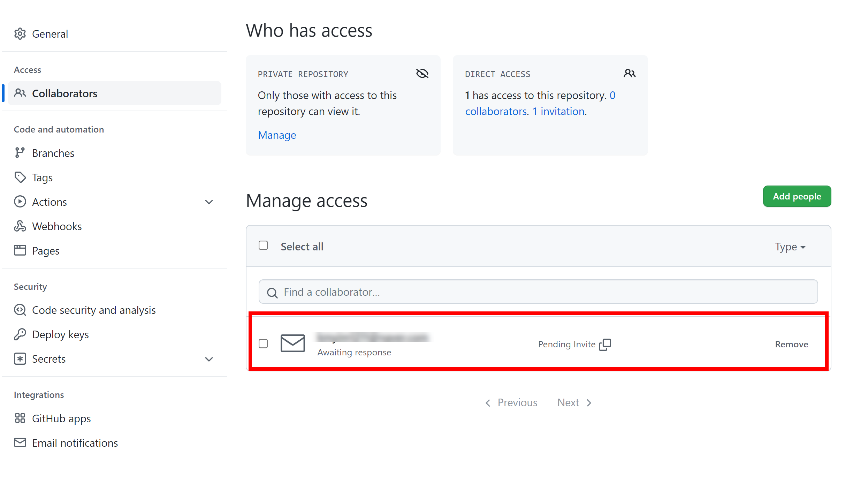Click the Manage visibility link
The image size is (868, 483).
click(277, 135)
